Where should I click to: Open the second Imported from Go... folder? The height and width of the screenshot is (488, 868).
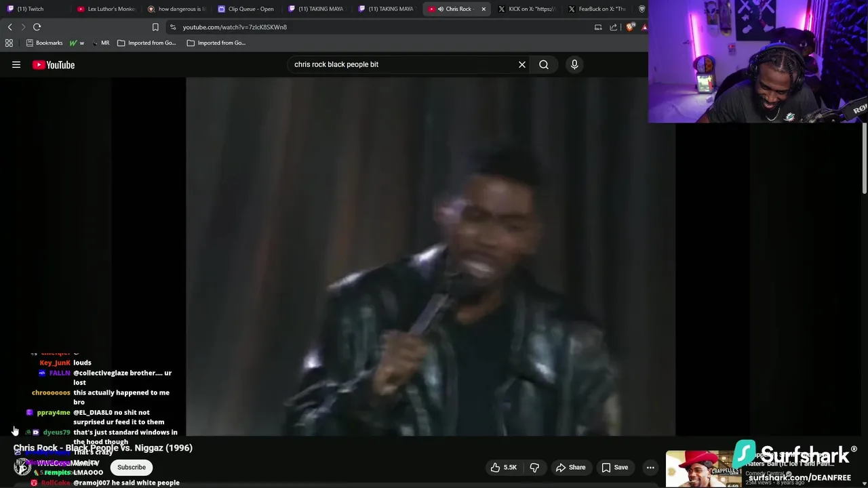216,43
